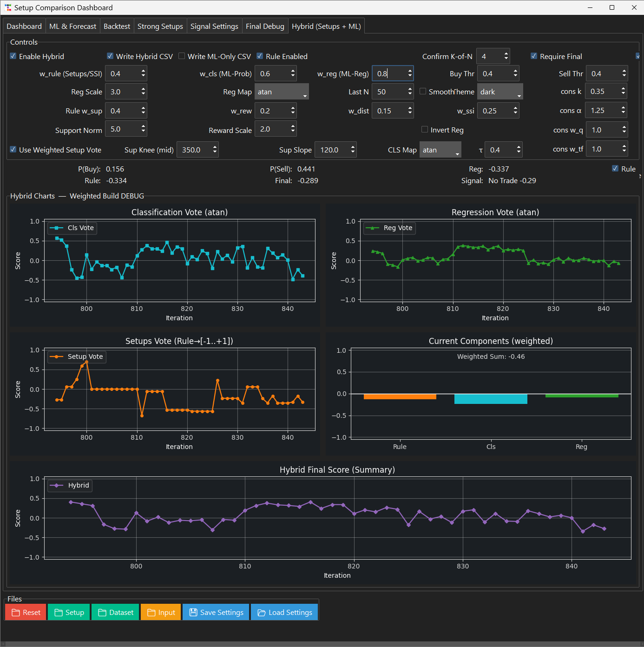Click the Load Settings open-folder icon
The height and width of the screenshot is (647, 644).
(262, 613)
